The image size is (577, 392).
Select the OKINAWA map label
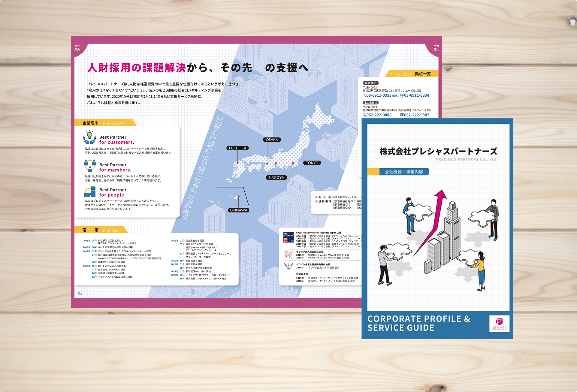coord(238,210)
